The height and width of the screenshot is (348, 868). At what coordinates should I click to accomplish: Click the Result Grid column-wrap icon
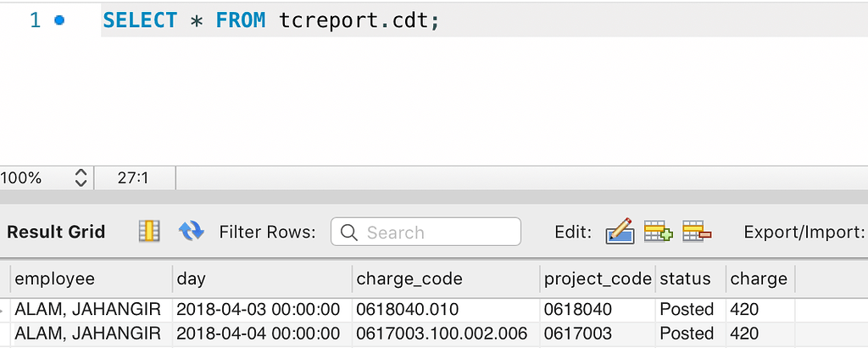coord(149,231)
